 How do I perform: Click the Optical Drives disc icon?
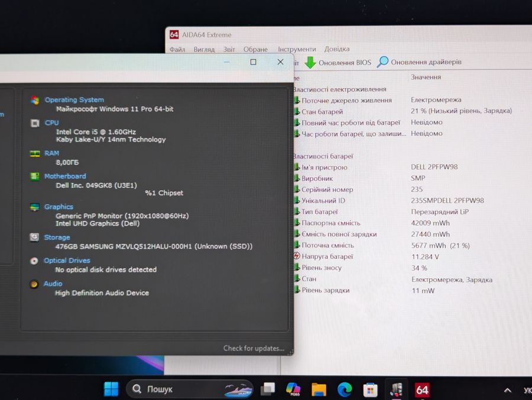34,261
